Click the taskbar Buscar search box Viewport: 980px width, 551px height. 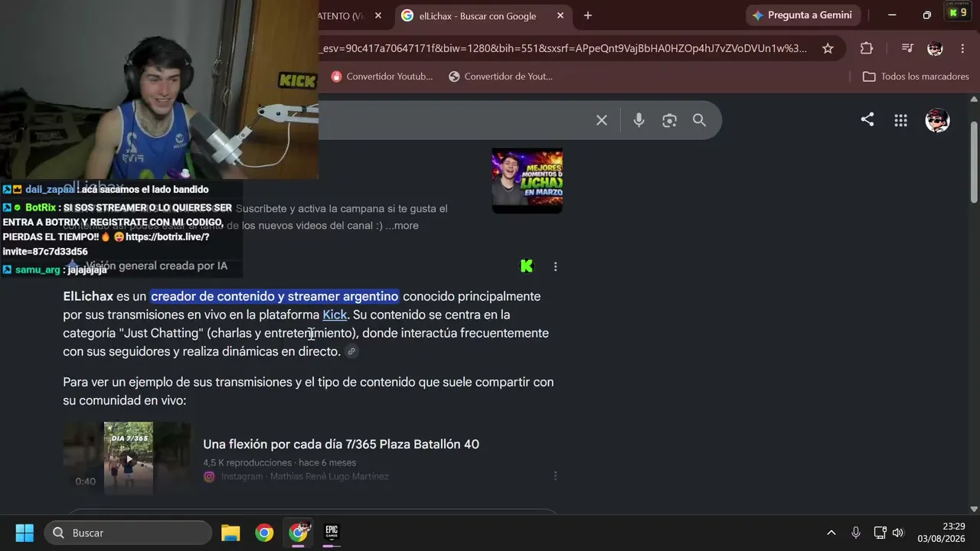[128, 533]
